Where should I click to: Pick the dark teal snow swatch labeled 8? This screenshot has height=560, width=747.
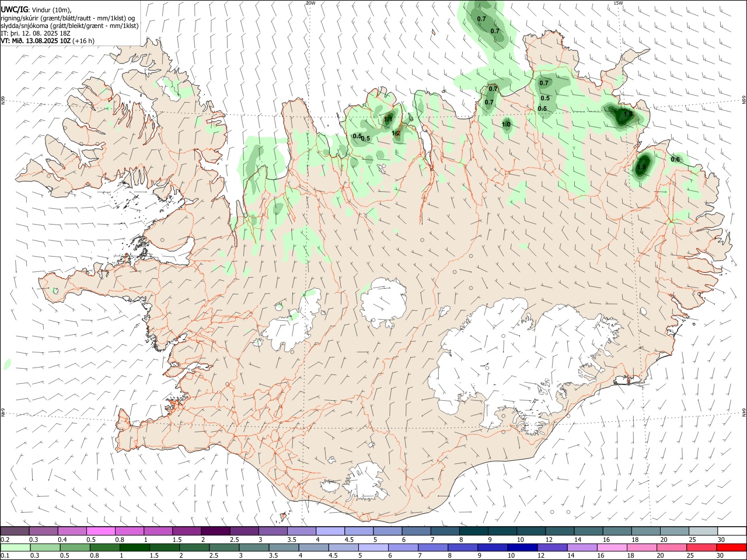click(x=474, y=531)
